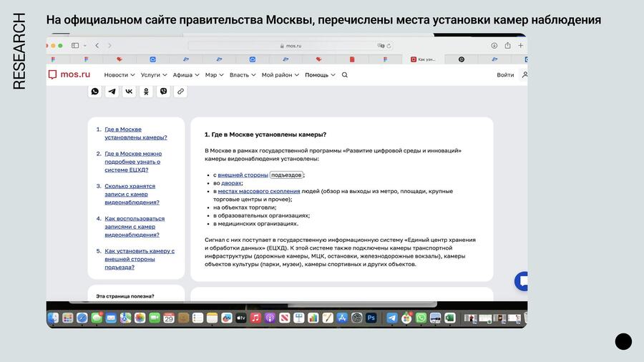Screen dimensions: 644x362
Task: Expand the Мэр menu
Action: tap(215, 74)
